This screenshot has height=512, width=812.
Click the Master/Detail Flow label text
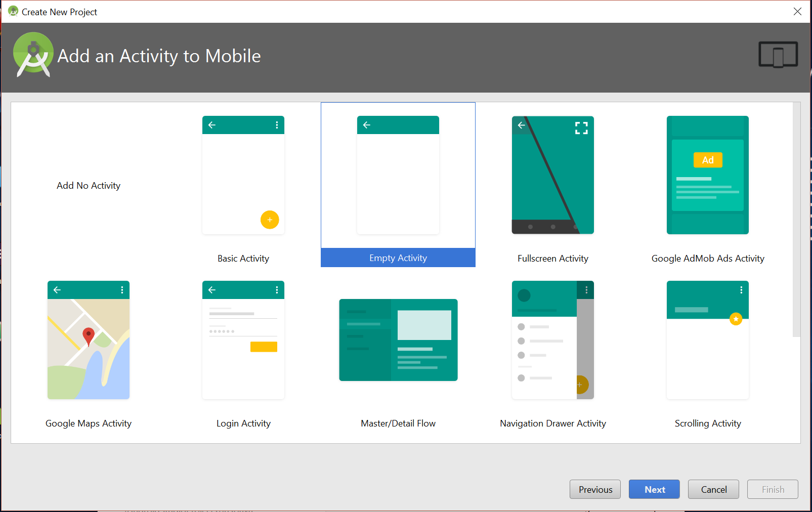coord(398,423)
